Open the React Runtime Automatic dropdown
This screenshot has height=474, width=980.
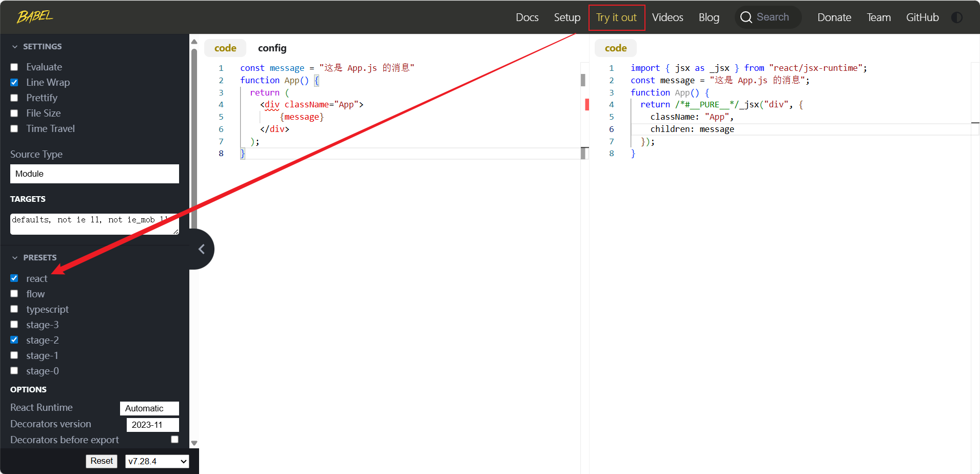[149, 408]
